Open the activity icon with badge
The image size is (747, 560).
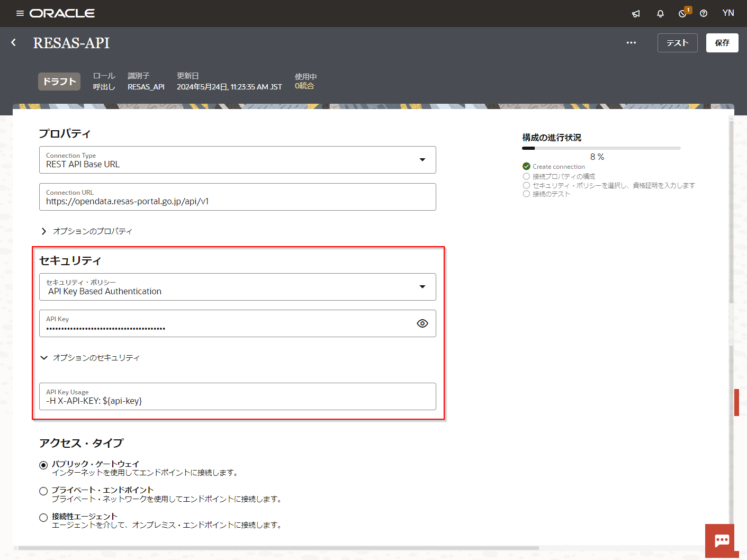coord(683,14)
